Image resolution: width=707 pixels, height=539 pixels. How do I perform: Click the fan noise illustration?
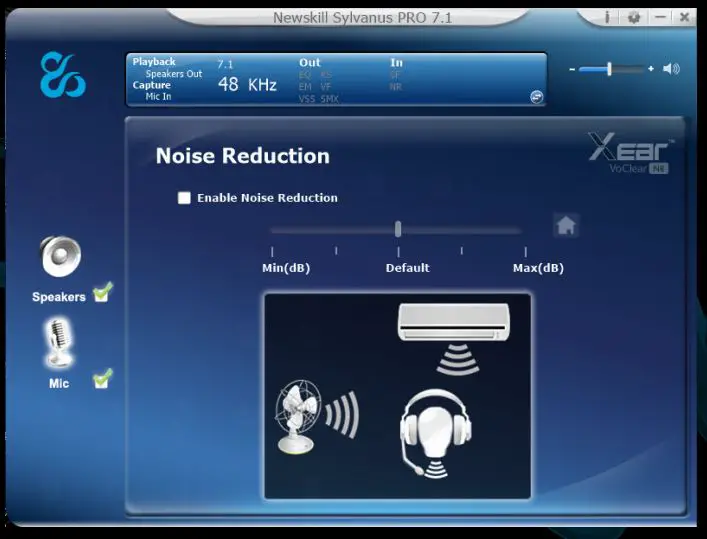[x=317, y=416]
